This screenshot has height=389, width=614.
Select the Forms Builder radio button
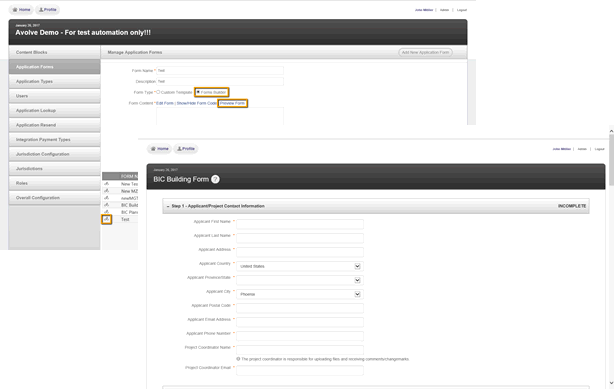click(x=198, y=92)
